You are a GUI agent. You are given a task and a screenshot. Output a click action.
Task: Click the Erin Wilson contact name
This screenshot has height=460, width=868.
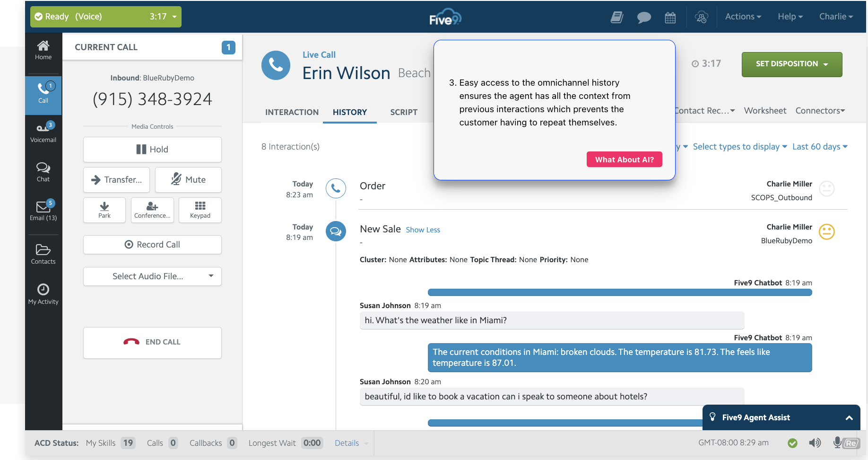click(347, 73)
